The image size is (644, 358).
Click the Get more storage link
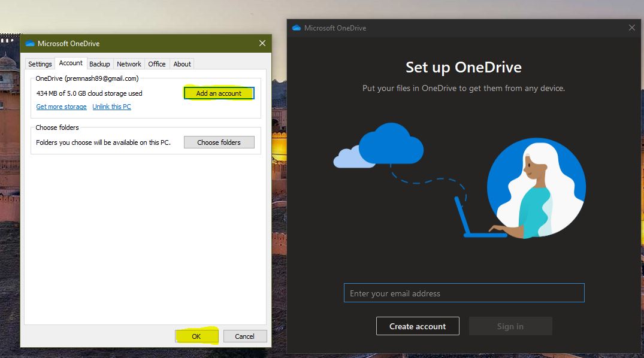click(x=61, y=106)
